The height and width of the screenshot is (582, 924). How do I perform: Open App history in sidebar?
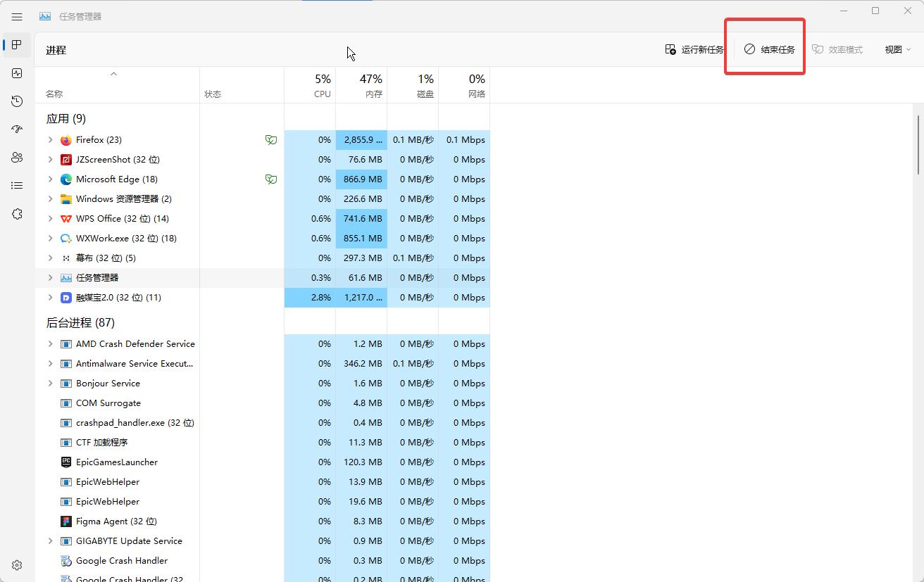click(x=17, y=101)
